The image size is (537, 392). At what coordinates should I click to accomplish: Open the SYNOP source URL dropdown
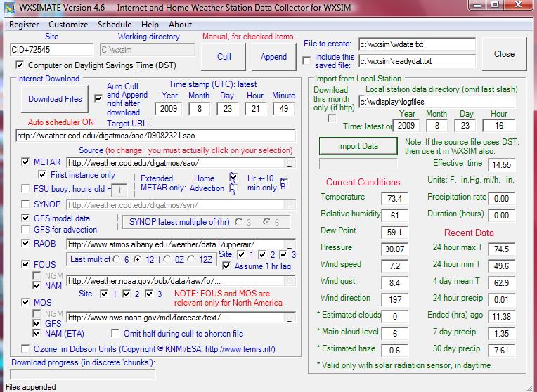[x=290, y=205]
